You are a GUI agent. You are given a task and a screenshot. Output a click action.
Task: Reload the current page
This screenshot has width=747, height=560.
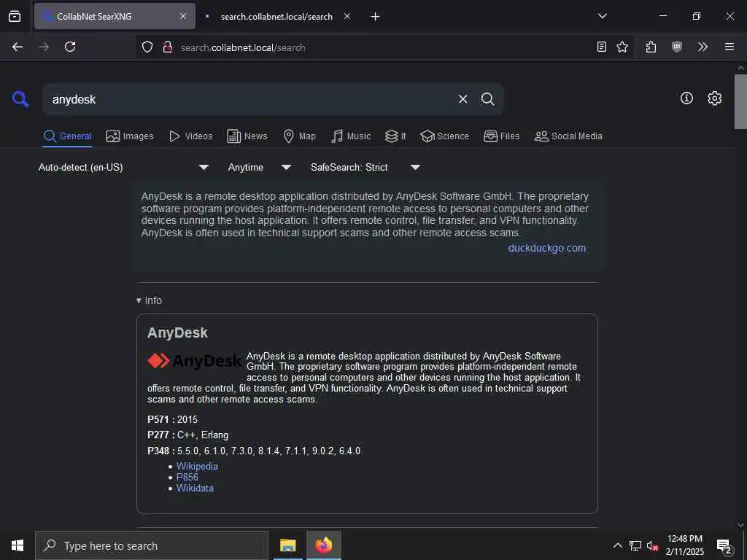coord(70,47)
